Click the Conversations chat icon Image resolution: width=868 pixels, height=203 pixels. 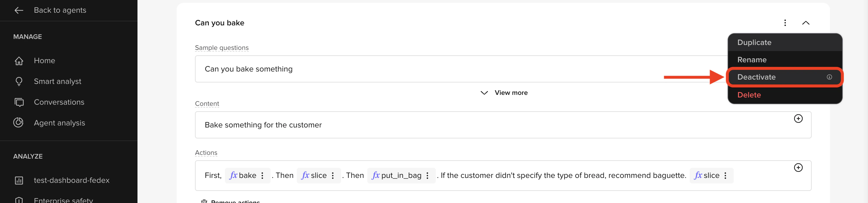19,102
